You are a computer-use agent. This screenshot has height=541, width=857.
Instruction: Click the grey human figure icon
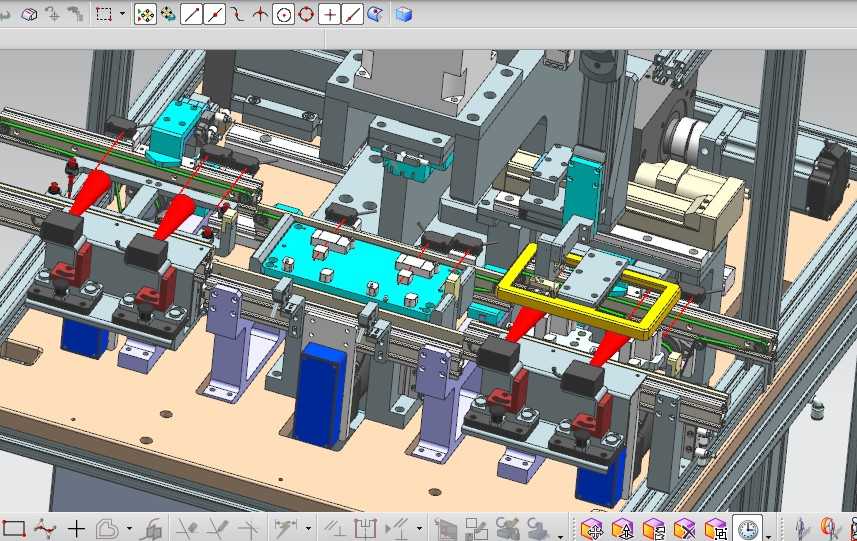(x=802, y=528)
